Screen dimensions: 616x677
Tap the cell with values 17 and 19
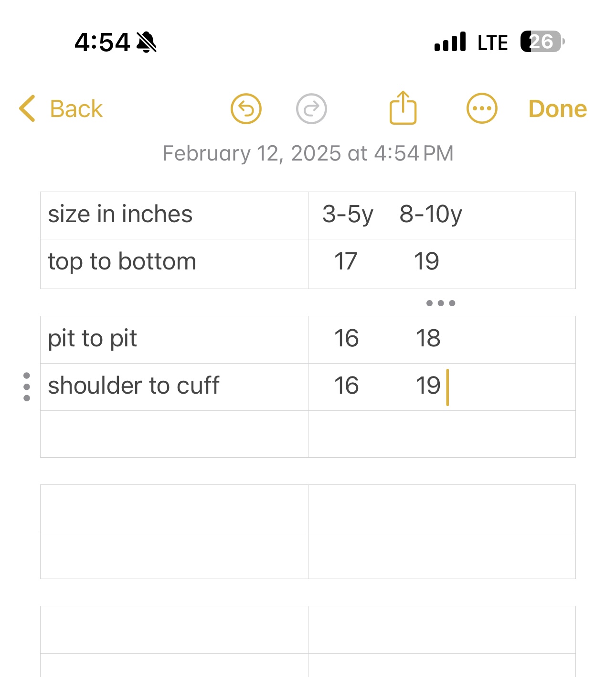442,264
